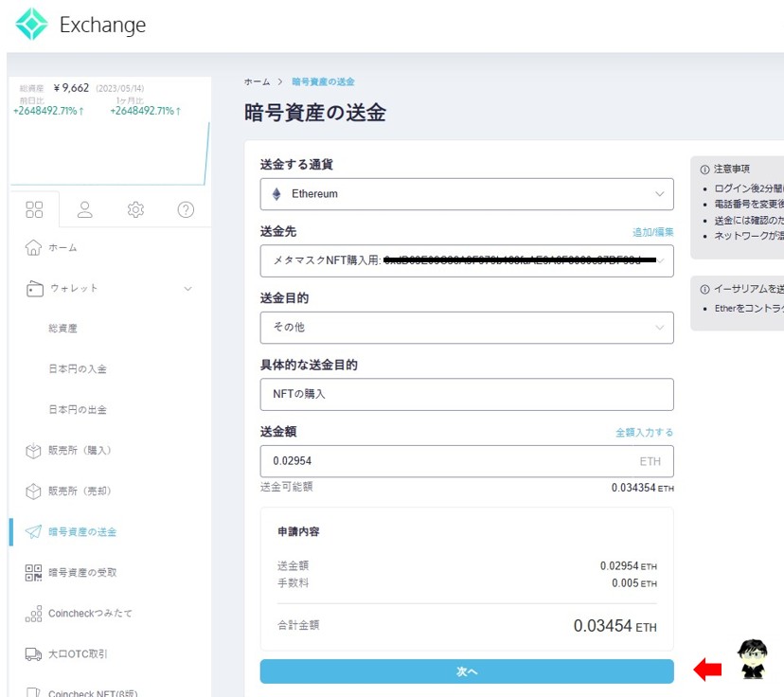This screenshot has height=697, width=784.
Task: Click the 送金額 0.02954 input field
Action: pyautogui.click(x=467, y=461)
